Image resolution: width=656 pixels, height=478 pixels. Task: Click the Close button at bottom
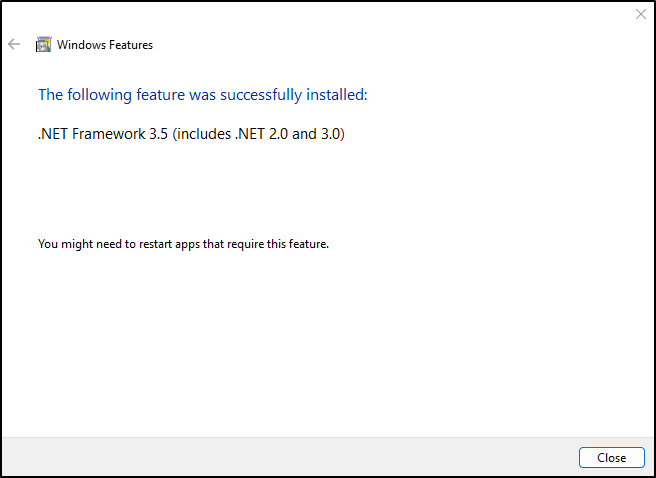pyautogui.click(x=612, y=458)
